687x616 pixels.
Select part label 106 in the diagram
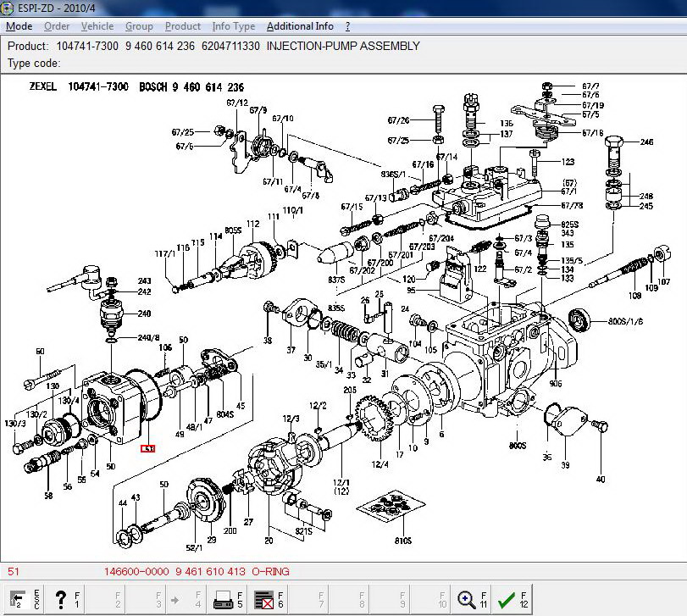coord(165,348)
